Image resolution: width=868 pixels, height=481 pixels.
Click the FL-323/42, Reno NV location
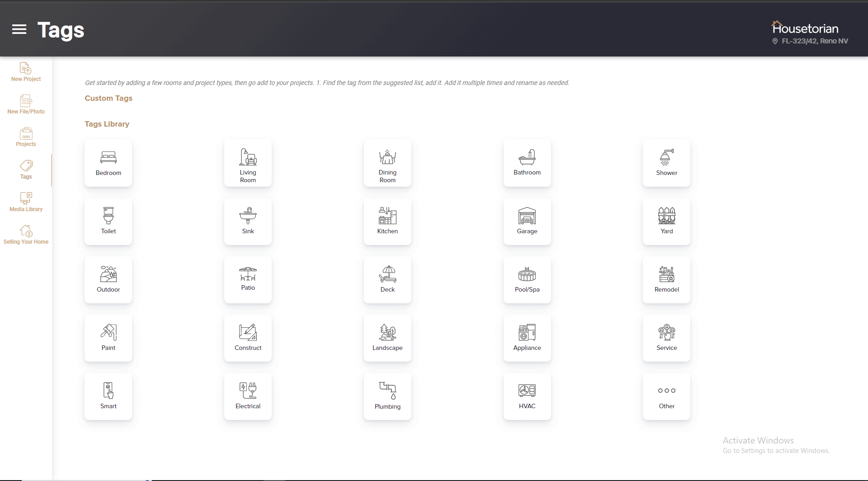[814, 41]
